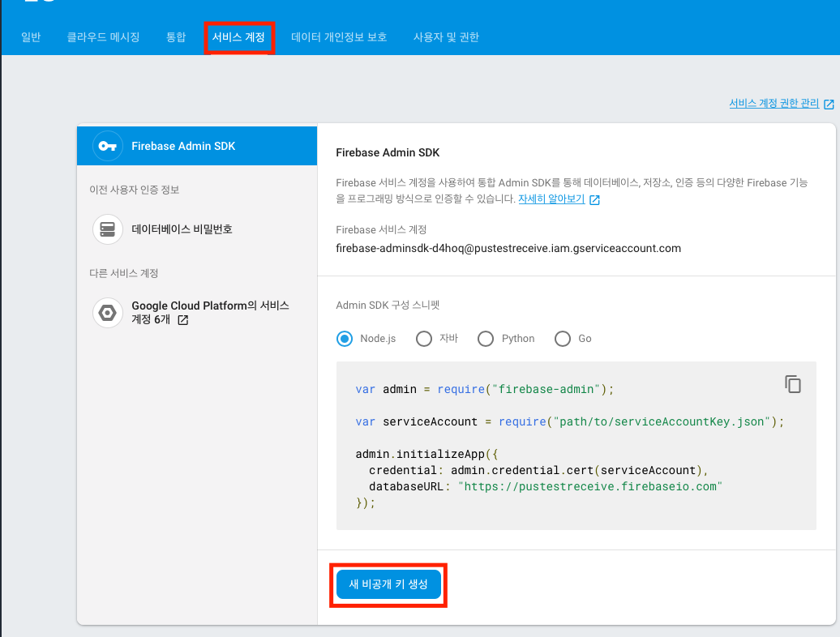Viewport: 840px width, 637px height.
Task: Click the hexagon Google Cloud Platform icon
Action: point(108,313)
